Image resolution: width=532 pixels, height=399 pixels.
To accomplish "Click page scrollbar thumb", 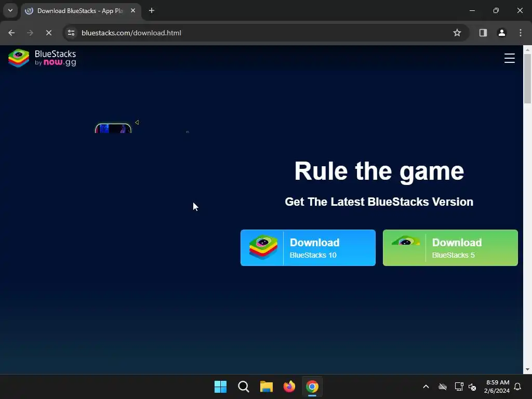I will point(527,79).
